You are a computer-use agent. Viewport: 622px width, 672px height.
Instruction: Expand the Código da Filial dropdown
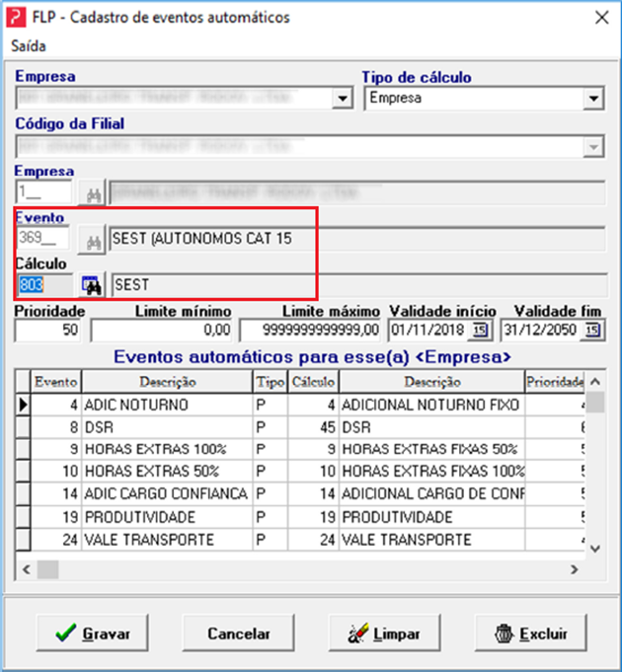[x=593, y=147]
